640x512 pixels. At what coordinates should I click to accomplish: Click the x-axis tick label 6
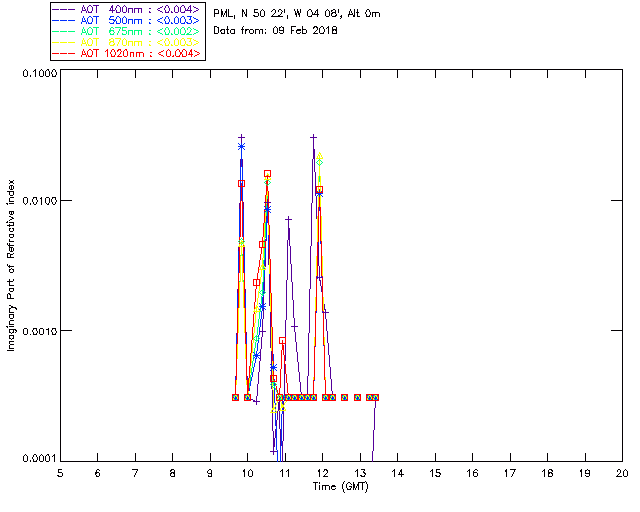tap(98, 473)
